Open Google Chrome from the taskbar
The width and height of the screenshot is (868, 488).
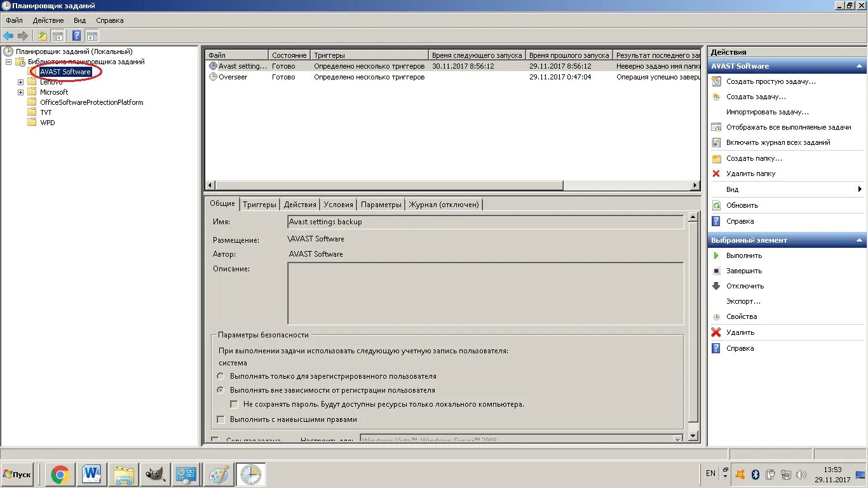coord(60,474)
